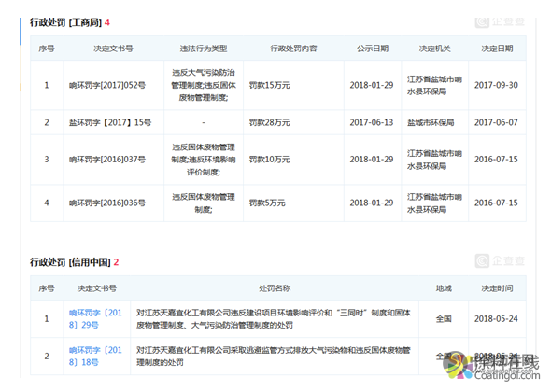Click the 处罚名称 column header
This screenshot has height=392, width=551.
pyautogui.click(x=275, y=288)
